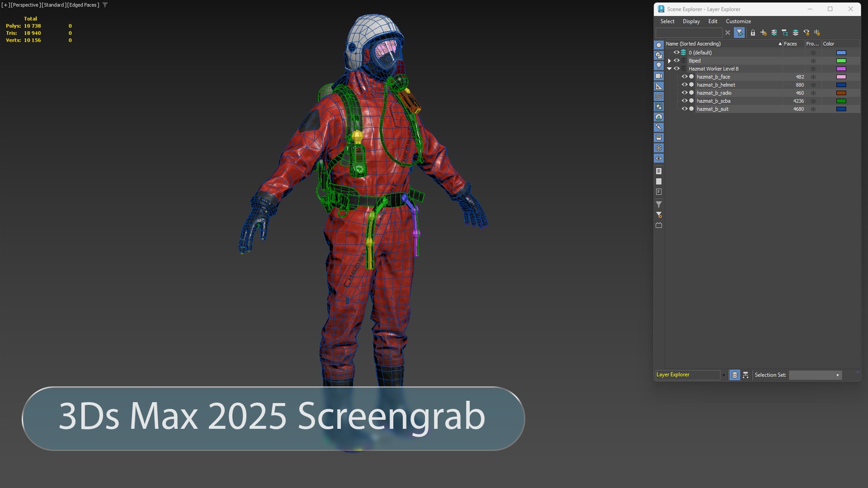Click the bottom selection set icon in sidebar
Screen dimensions: 868x488
pyautogui.click(x=659, y=225)
